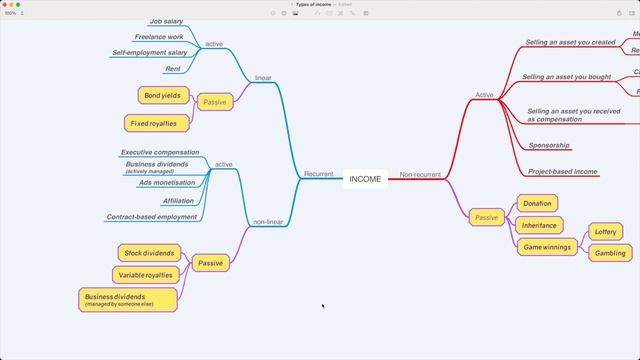Select the 'Job salary' node
The width and height of the screenshot is (640, 360).
[167, 21]
